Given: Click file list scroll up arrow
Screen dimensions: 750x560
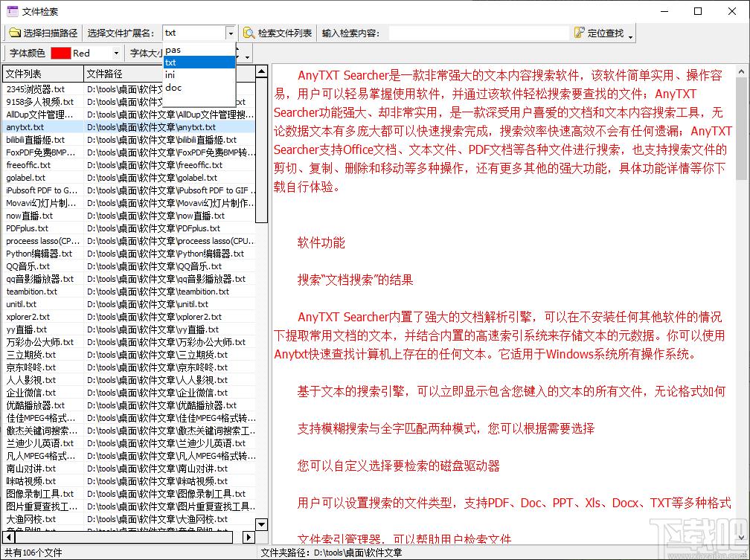Looking at the screenshot, I should click(x=261, y=72).
